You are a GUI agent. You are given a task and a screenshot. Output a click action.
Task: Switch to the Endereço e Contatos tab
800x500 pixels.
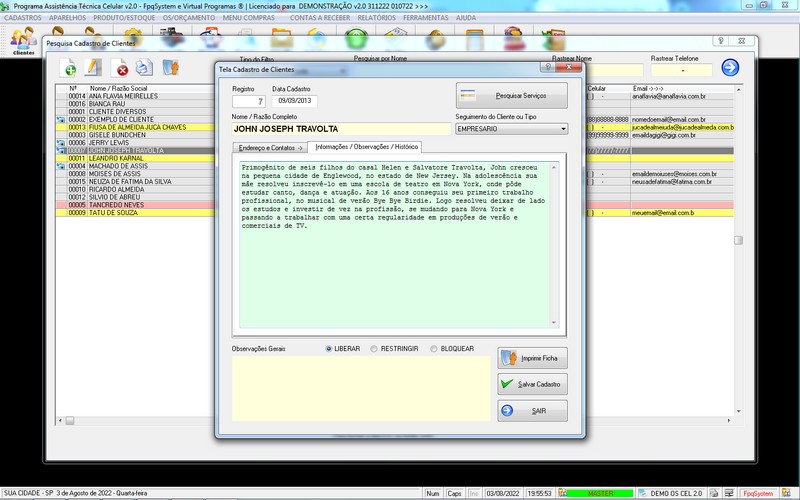click(270, 148)
